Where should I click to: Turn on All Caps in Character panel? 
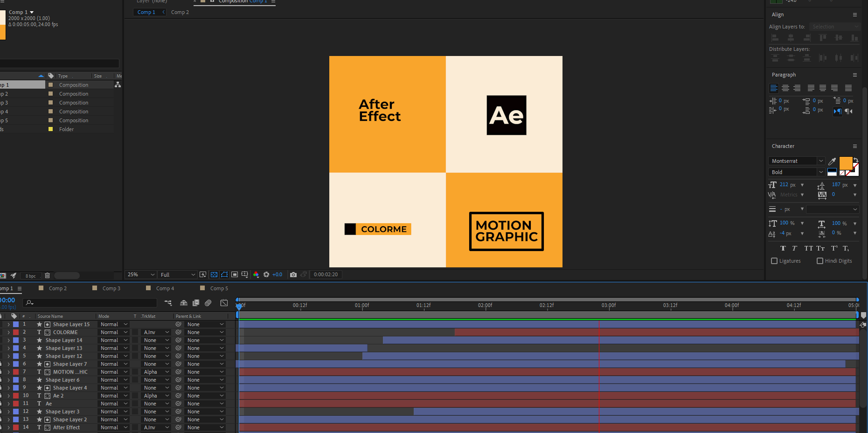click(x=808, y=248)
